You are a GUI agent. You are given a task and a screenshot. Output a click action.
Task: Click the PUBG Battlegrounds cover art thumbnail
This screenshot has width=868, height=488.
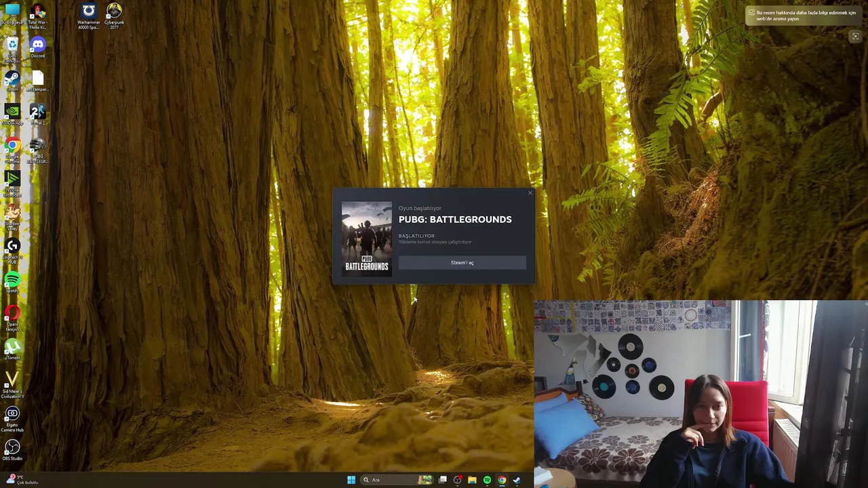(x=366, y=239)
